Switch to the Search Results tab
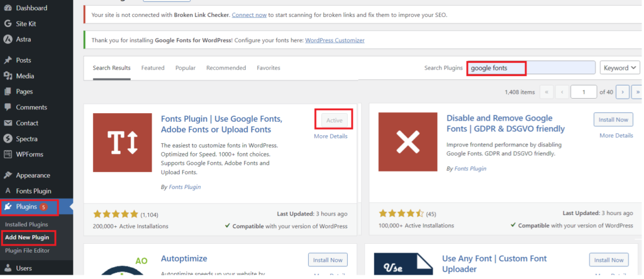This screenshot has height=279, width=644. coord(112,68)
